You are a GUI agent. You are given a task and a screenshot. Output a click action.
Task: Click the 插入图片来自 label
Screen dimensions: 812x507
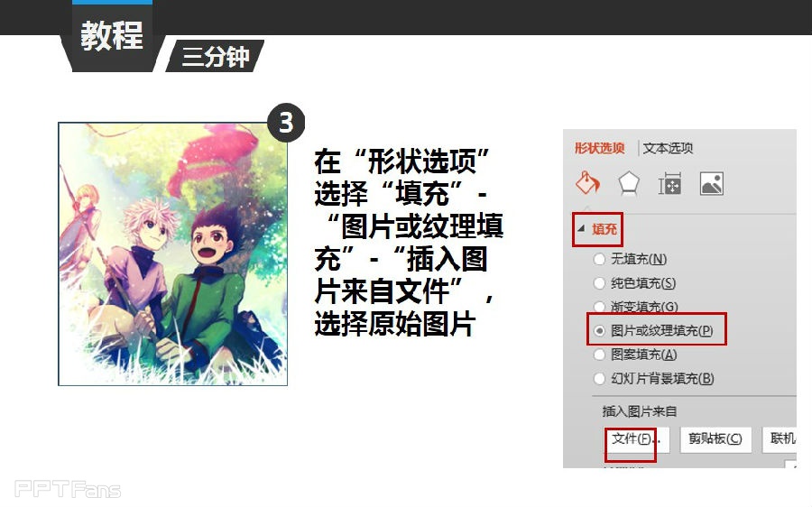[640, 411]
